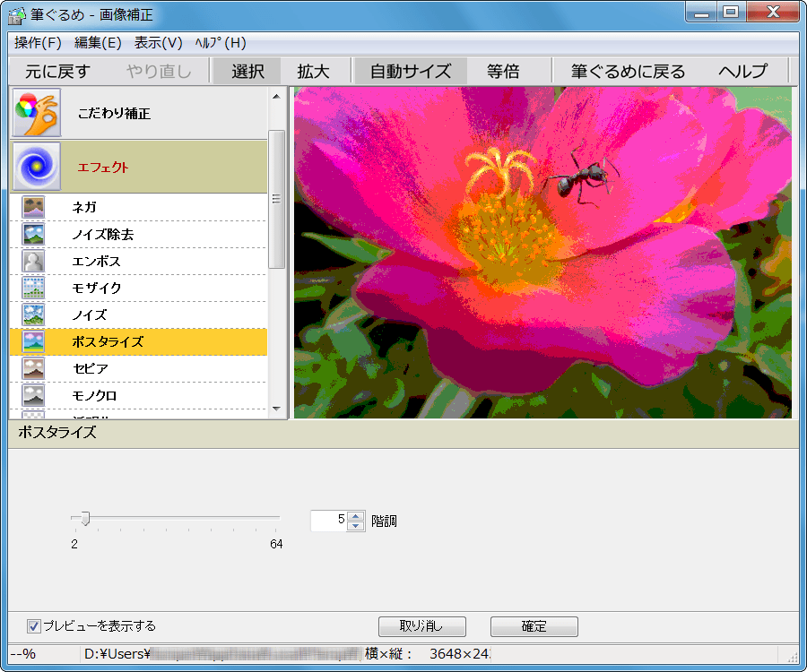Open the 操作(F) menu
The width and height of the screenshot is (807, 672).
(38, 43)
